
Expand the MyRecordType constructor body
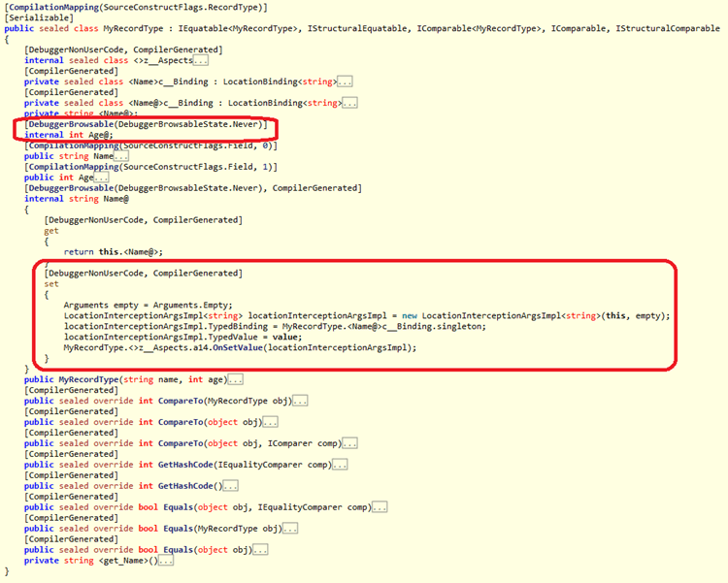(x=236, y=379)
